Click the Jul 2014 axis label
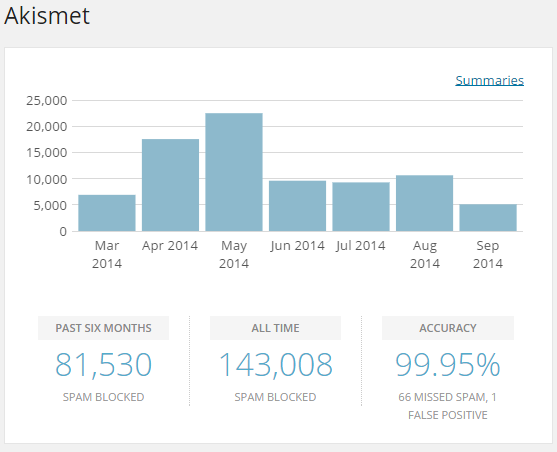The image size is (557, 452). pyautogui.click(x=361, y=246)
